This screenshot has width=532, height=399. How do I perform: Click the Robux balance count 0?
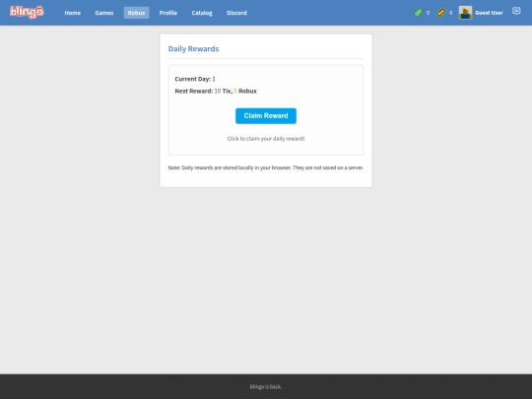click(428, 13)
